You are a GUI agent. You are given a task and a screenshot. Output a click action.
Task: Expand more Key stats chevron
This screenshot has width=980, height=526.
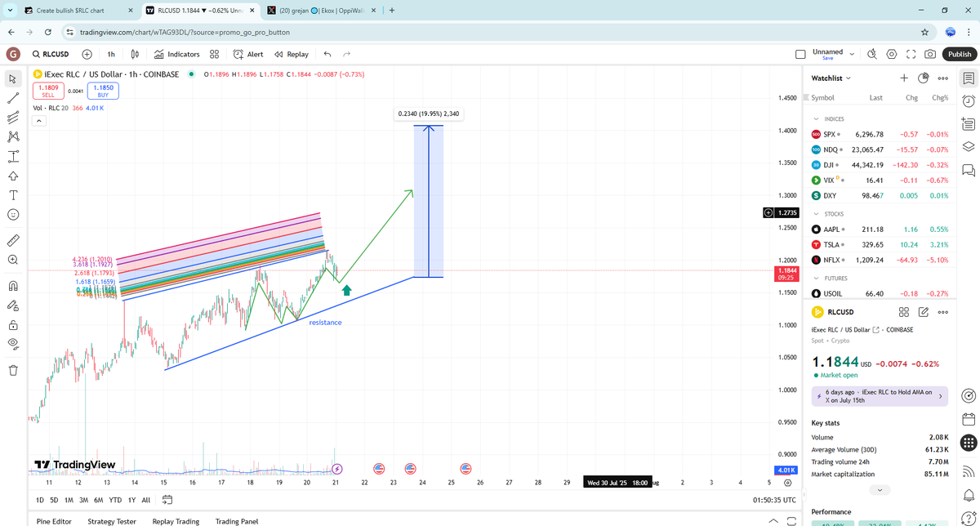point(880,489)
